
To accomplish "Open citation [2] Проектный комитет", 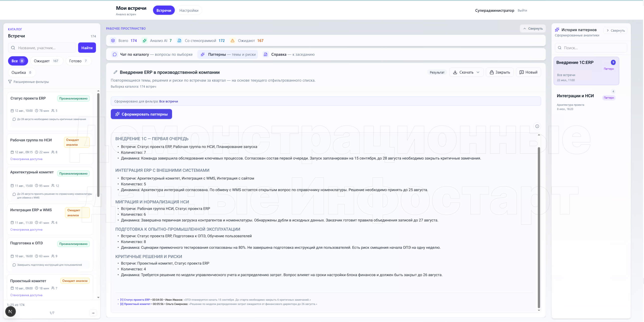I will (135, 304).
